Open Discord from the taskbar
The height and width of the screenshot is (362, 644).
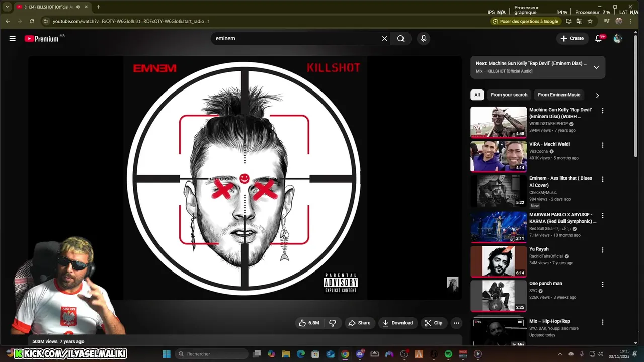point(360,354)
